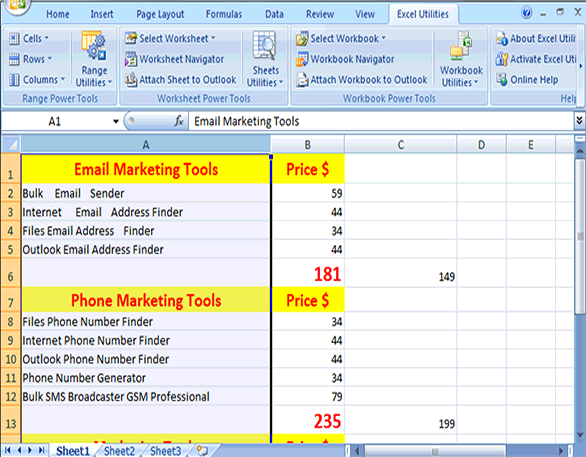Screen dimensions: 586x457
Task: Open Online Help
Action: pos(527,80)
